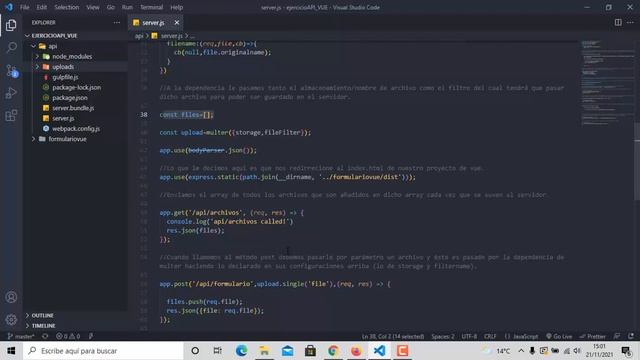This screenshot has width=640, height=360.
Task: Click the editor minimap preview
Action: pos(607,82)
